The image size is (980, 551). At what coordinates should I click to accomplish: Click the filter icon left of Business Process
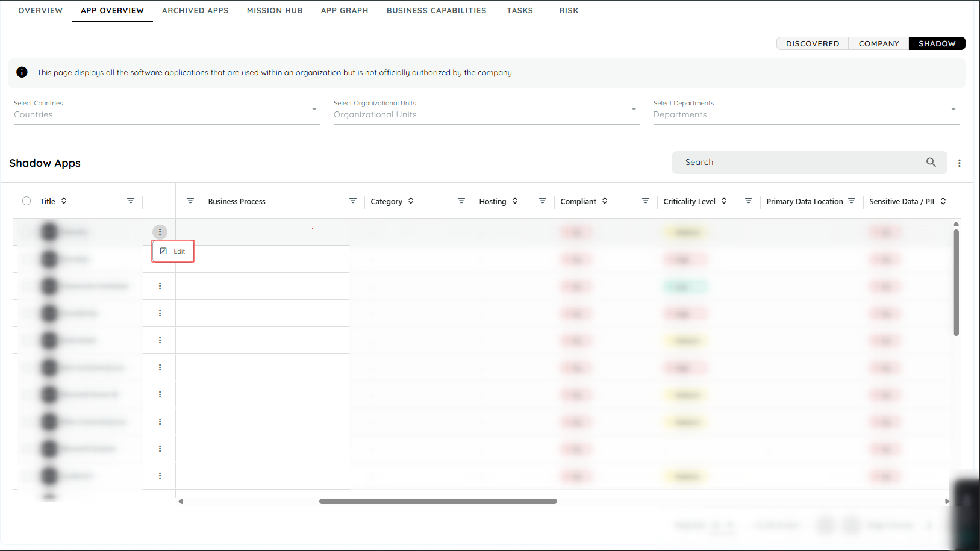[x=190, y=201]
